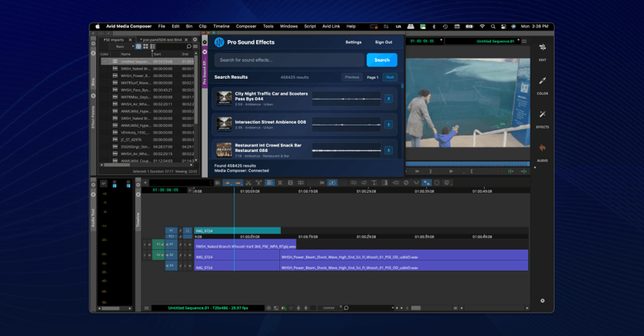Open the composer monitor hamburger menu

click(524, 41)
